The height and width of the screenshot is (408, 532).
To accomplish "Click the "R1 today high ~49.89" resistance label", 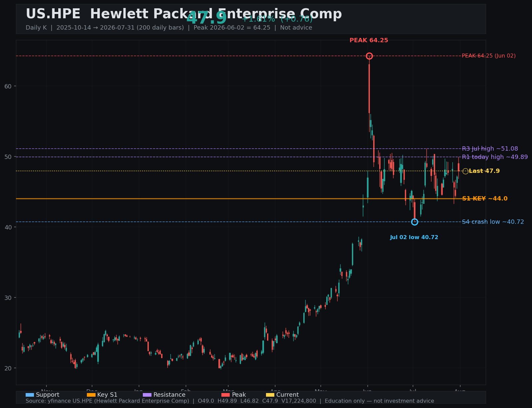I will 495,157.
